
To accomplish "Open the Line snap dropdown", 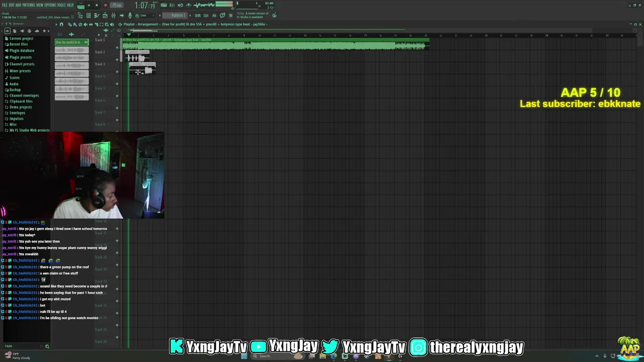I will click(x=146, y=16).
